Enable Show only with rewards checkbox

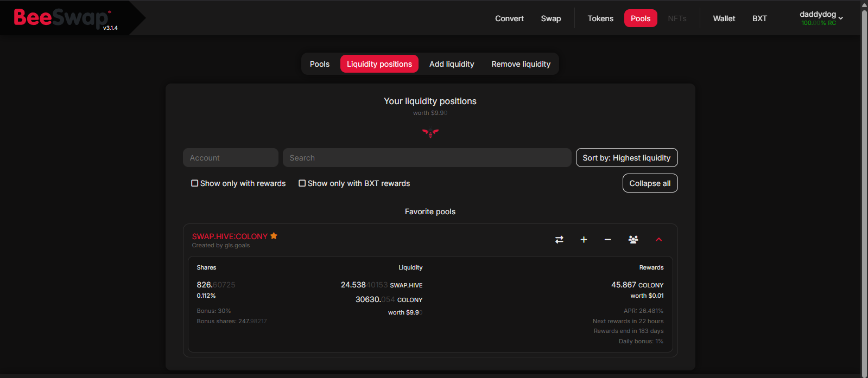click(194, 183)
